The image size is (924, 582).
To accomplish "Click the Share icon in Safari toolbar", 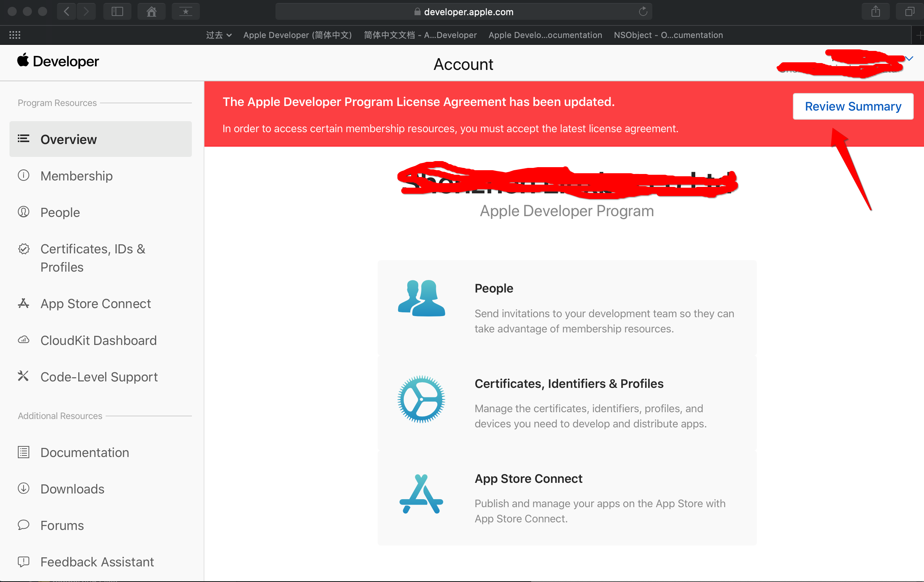I will point(875,11).
